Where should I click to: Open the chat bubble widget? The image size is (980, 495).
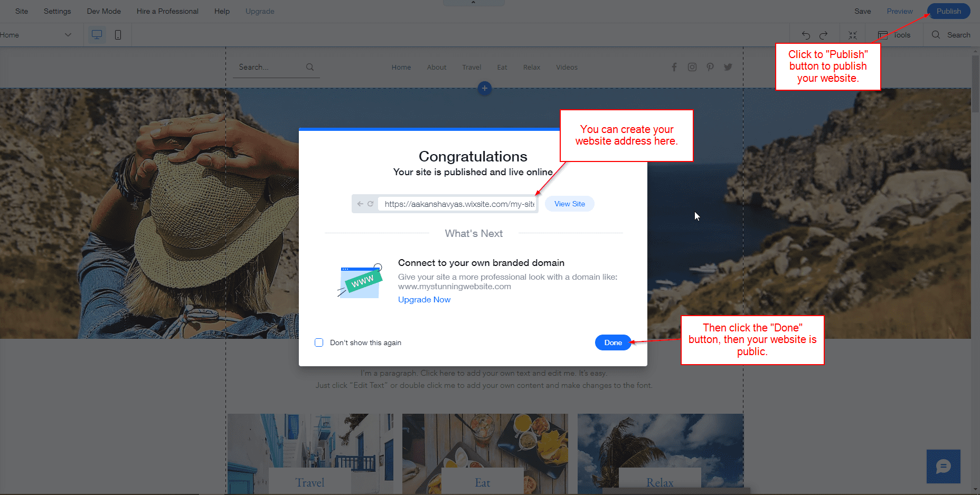coord(943,467)
